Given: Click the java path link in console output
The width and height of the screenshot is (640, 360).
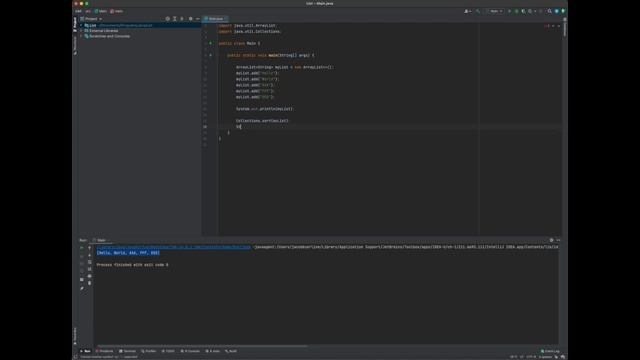Looking at the screenshot, I should pyautogui.click(x=174, y=247).
